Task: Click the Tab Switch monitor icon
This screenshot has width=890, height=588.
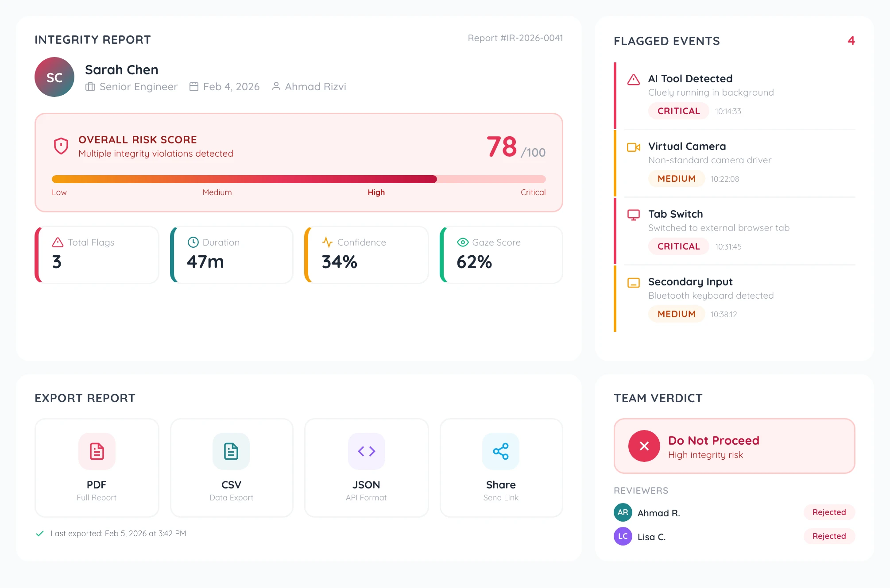Action: [x=634, y=214]
